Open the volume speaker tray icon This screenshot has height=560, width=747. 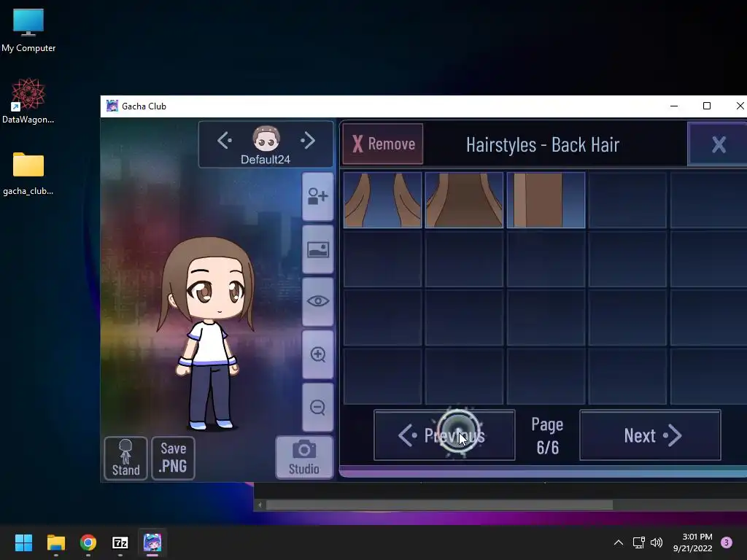[657, 542]
